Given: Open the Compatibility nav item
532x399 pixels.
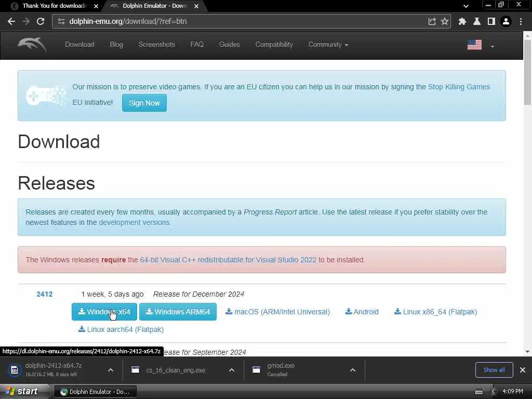Looking at the screenshot, I should (x=274, y=45).
